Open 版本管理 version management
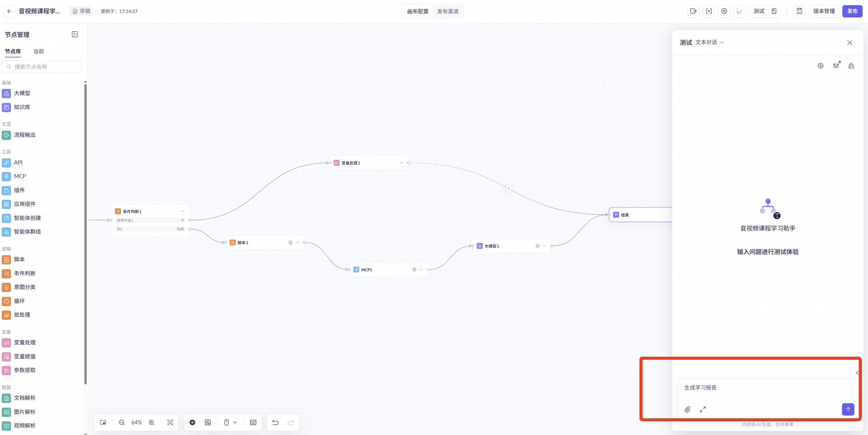The height and width of the screenshot is (435, 868). tap(824, 11)
